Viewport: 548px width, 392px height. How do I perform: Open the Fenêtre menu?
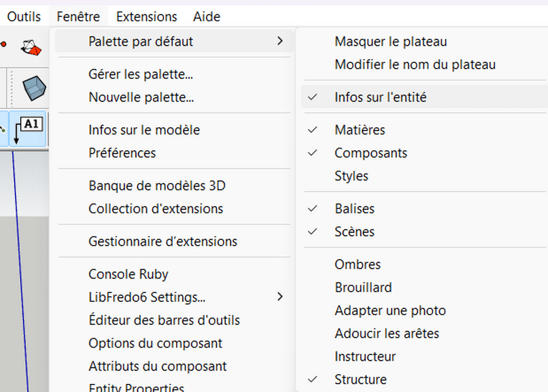point(78,17)
